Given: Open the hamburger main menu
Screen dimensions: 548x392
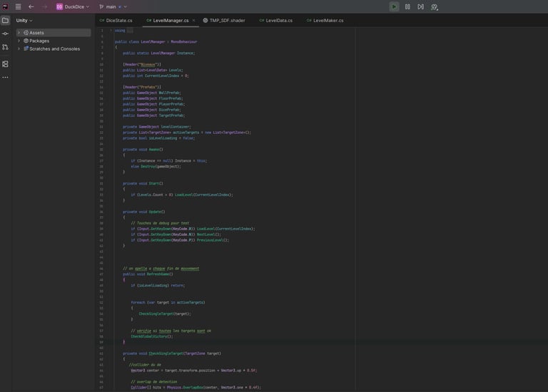Looking at the screenshot, I should [18, 6].
